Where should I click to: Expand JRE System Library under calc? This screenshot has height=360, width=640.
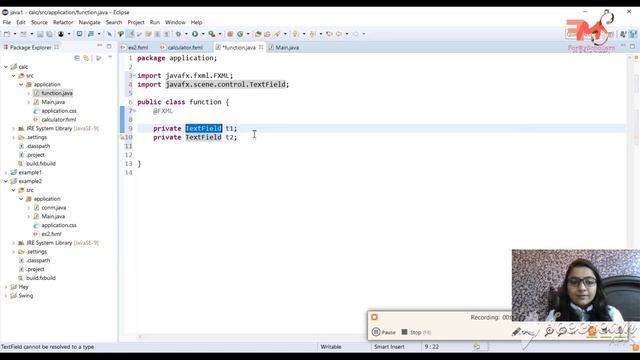(x=13, y=129)
